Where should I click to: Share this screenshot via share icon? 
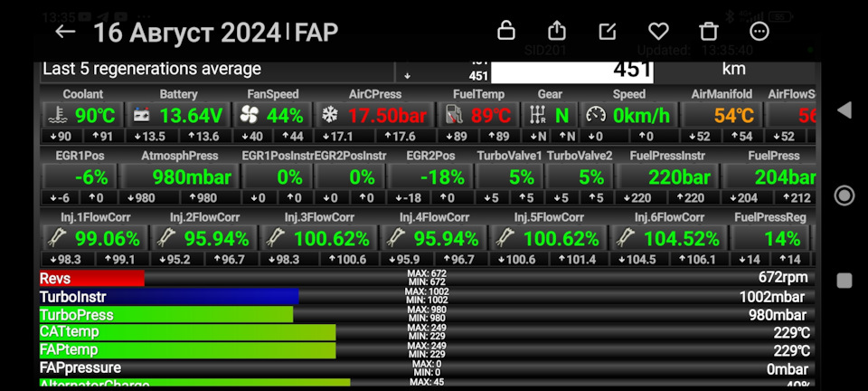point(557,31)
